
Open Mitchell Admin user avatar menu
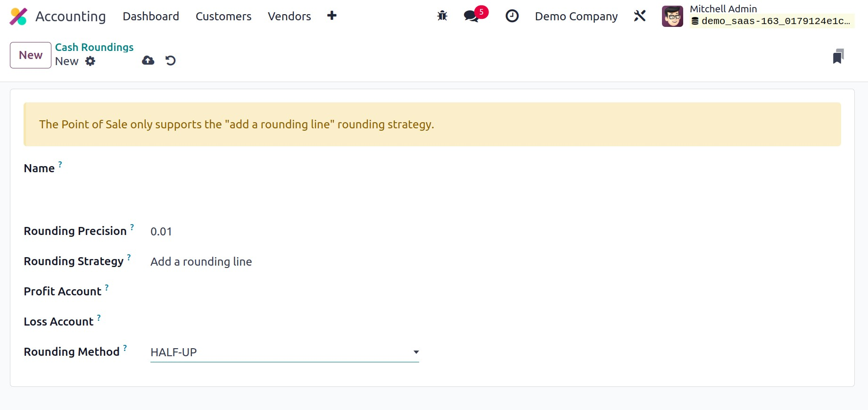point(672,17)
